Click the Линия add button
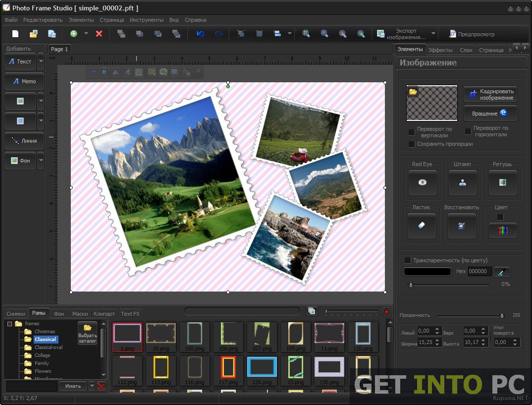532x405 pixels. [x=24, y=141]
